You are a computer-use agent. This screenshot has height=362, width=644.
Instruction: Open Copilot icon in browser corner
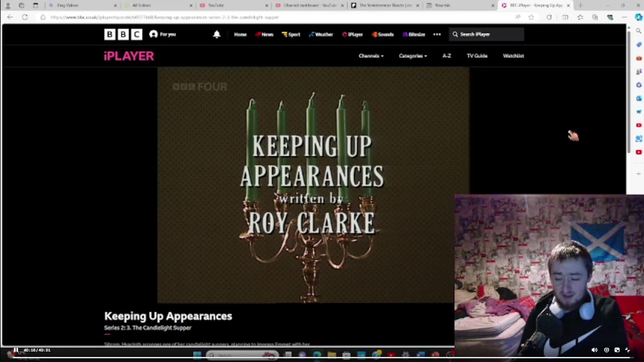[x=638, y=17]
